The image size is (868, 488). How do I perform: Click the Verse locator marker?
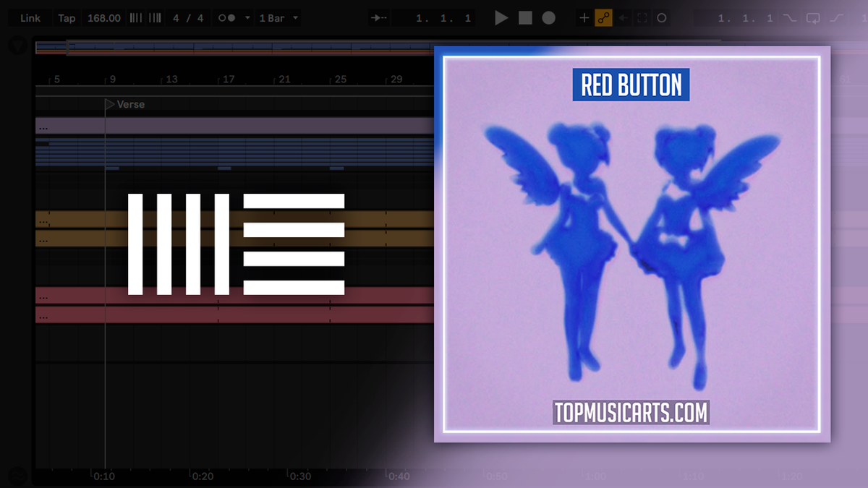pyautogui.click(x=125, y=104)
